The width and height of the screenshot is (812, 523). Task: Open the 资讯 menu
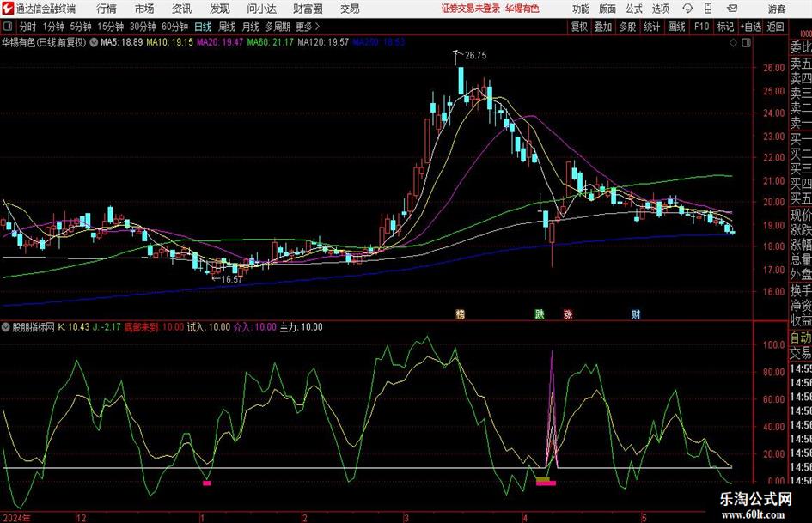(182, 9)
